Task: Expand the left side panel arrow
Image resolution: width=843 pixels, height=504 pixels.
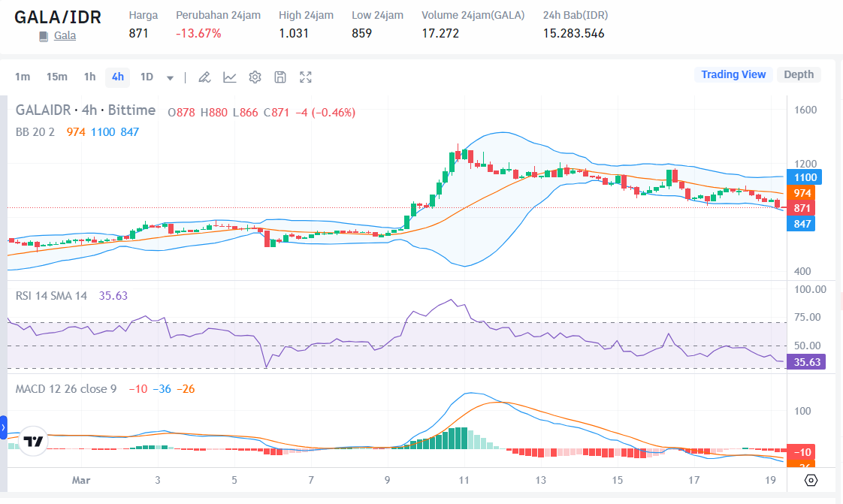Action: coord(3,427)
